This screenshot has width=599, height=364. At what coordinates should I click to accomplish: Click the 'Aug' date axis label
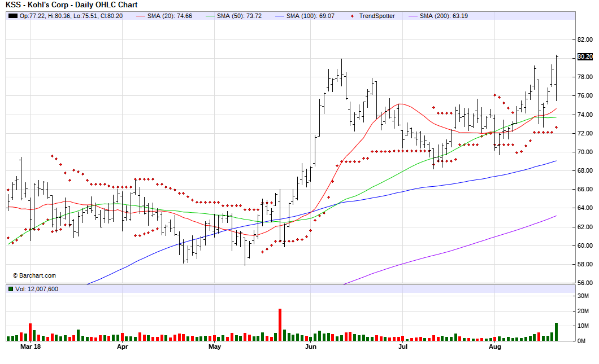494,347
